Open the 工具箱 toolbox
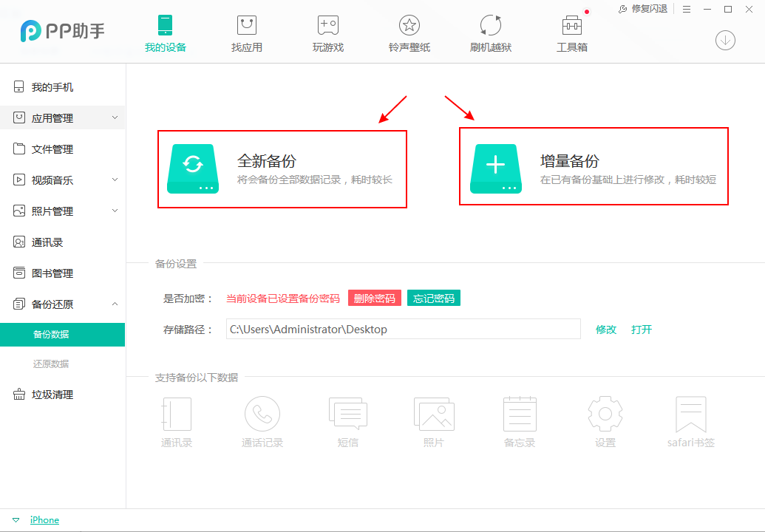Image resolution: width=765 pixels, height=532 pixels. (x=571, y=31)
